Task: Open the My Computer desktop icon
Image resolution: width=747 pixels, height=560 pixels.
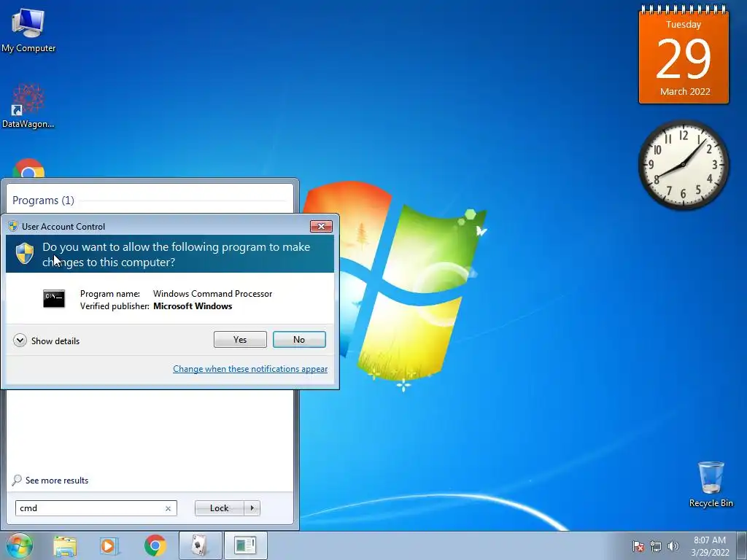Action: pyautogui.click(x=28, y=31)
